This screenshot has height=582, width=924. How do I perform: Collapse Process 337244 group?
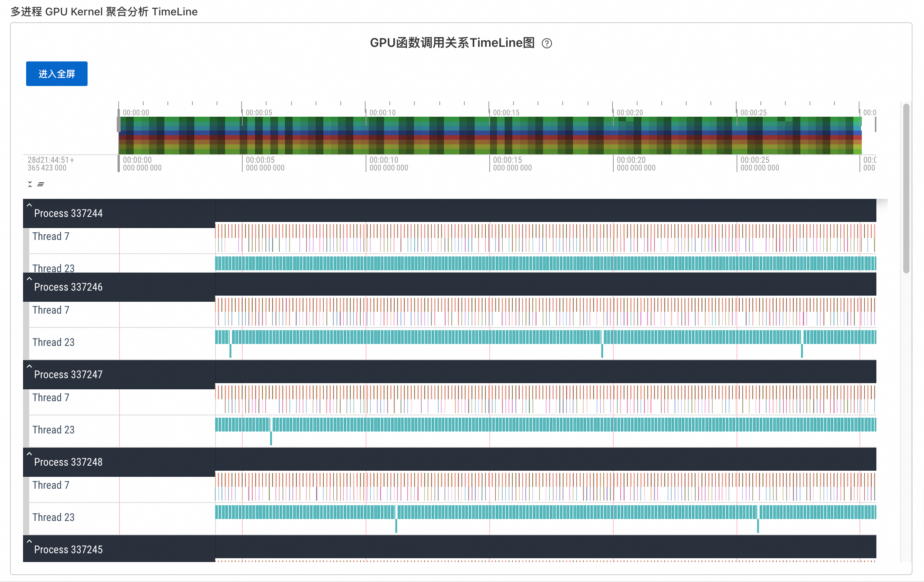coord(29,205)
